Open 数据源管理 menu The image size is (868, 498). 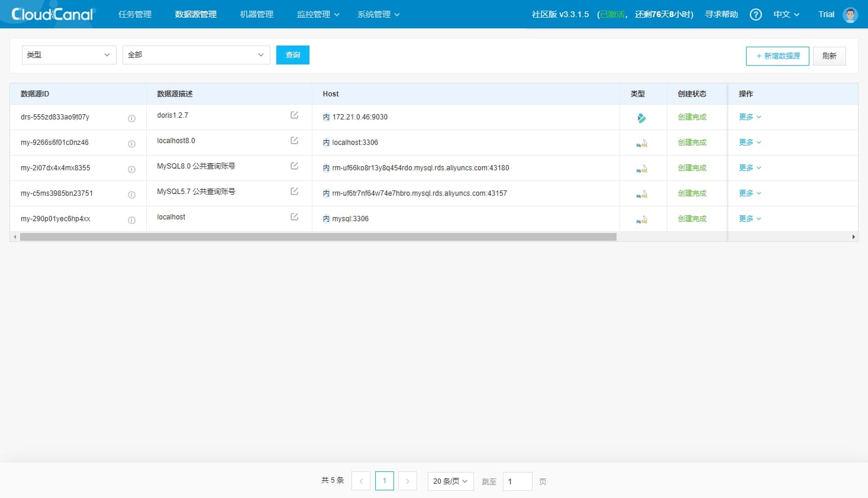click(196, 14)
